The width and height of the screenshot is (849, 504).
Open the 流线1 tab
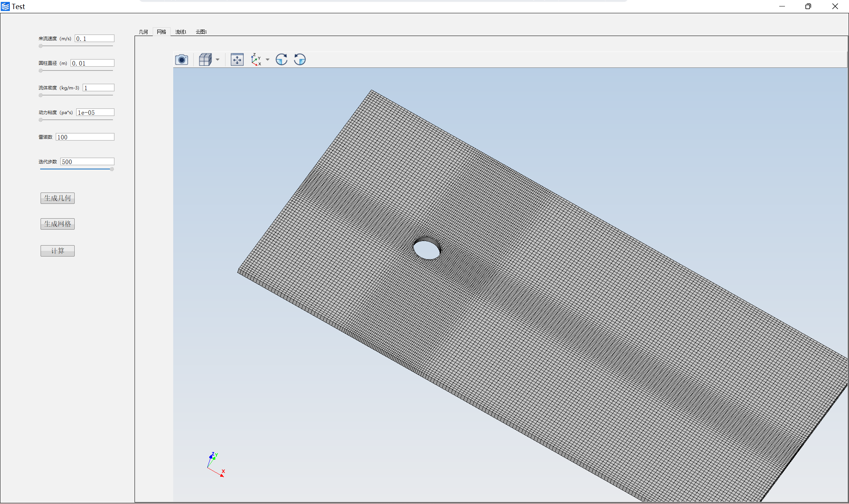[181, 32]
